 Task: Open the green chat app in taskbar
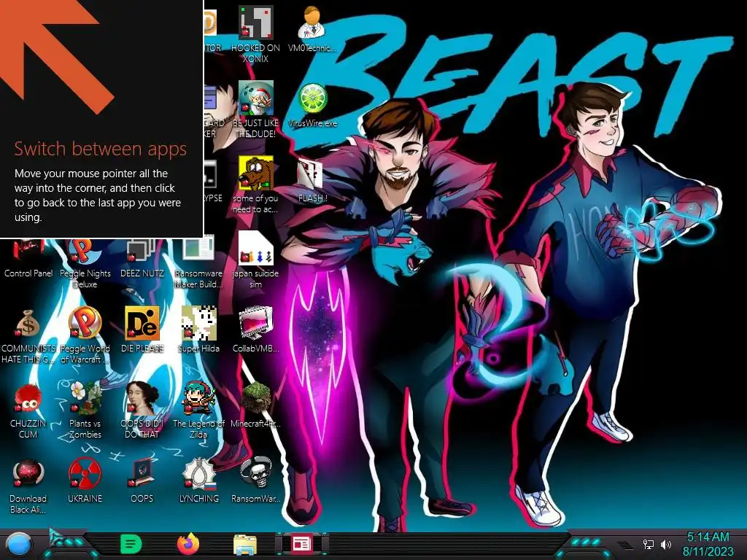coord(131,544)
